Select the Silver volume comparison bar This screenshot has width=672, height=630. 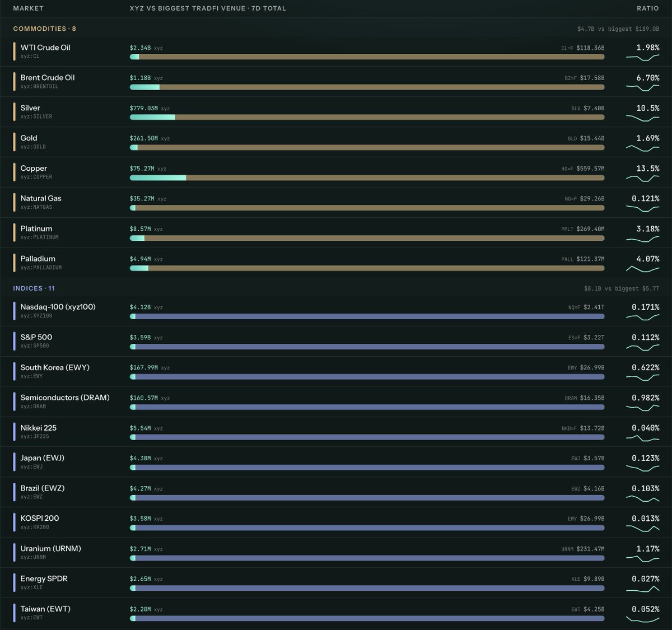pos(367,117)
